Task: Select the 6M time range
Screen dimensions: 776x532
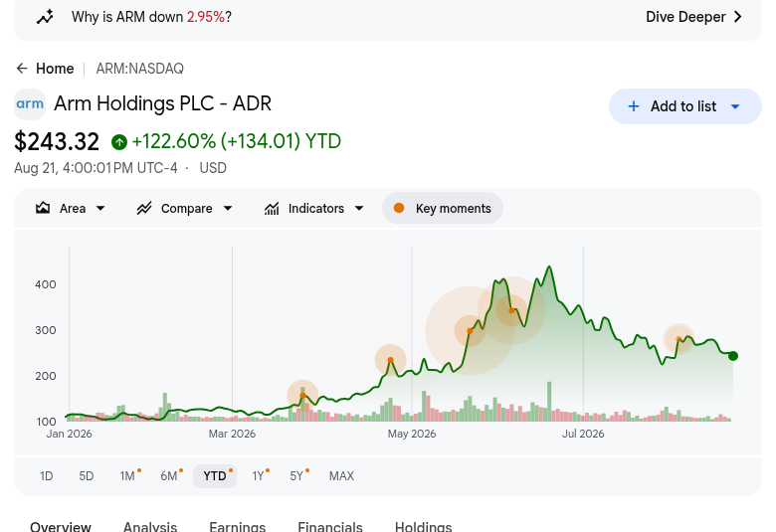Action: coord(169,476)
